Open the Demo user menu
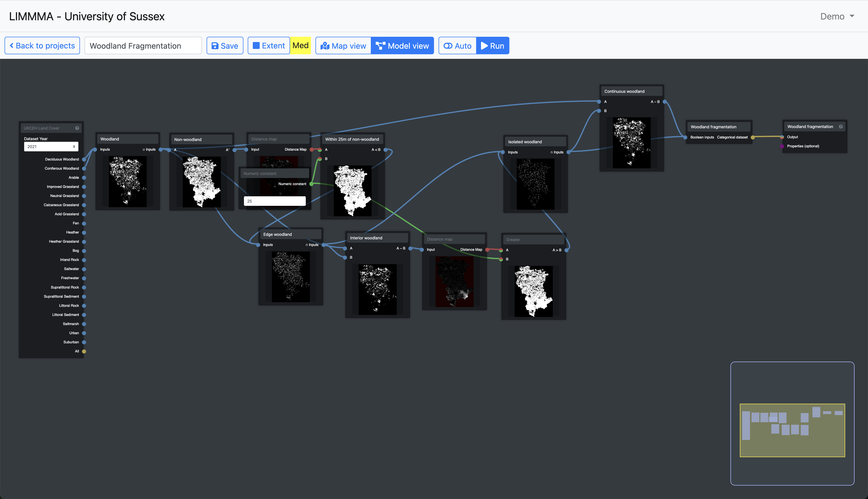 tap(837, 16)
